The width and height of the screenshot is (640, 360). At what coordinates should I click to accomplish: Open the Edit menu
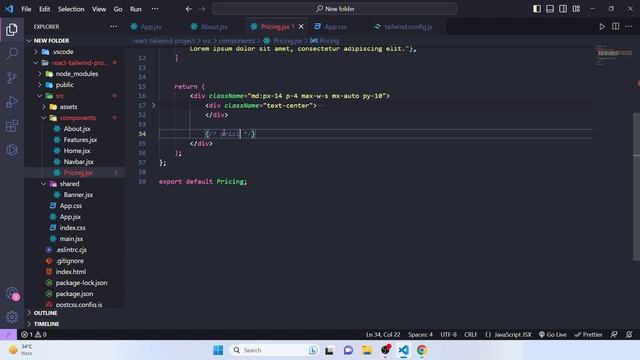[x=44, y=9]
